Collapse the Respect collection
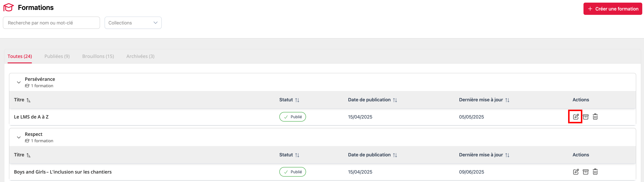 (x=19, y=137)
